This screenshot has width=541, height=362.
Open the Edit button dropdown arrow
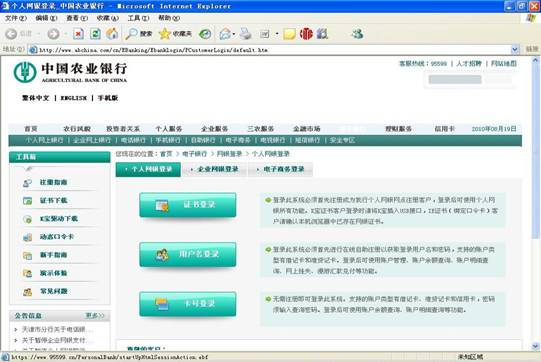pos(277,34)
